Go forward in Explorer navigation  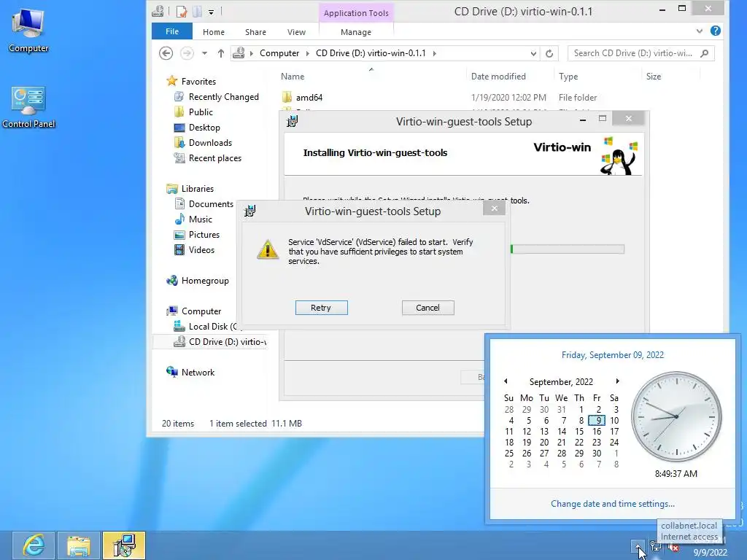click(187, 52)
